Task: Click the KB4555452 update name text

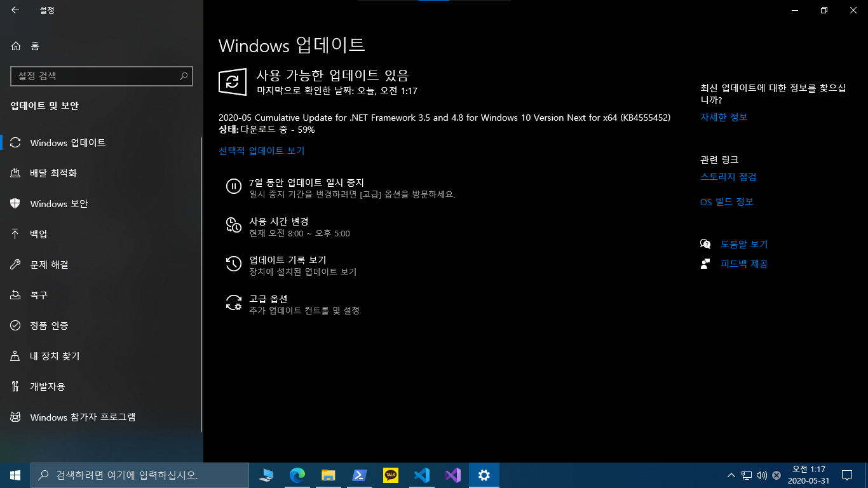Action: (x=444, y=118)
